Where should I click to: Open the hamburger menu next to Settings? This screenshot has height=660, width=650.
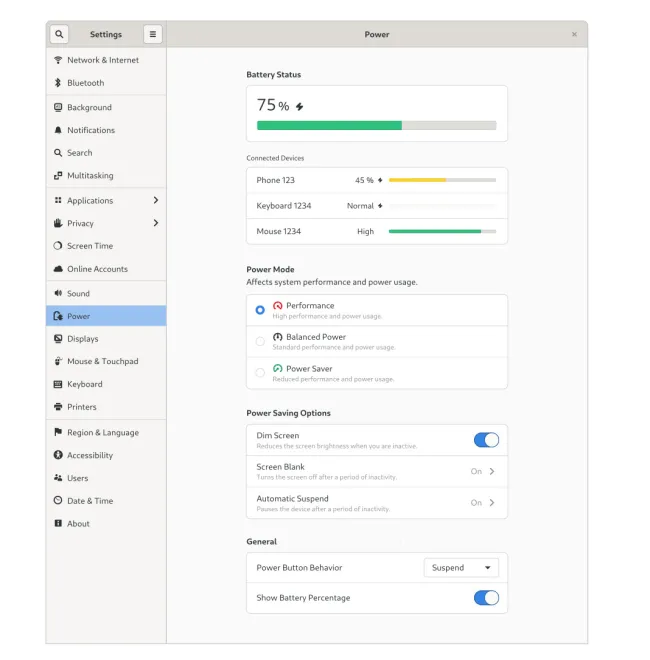tap(152, 34)
